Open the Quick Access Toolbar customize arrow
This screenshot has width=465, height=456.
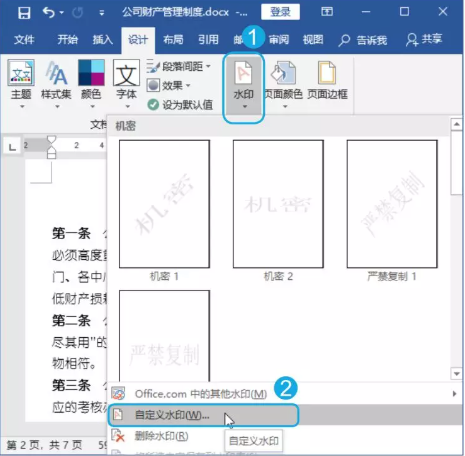pos(102,13)
